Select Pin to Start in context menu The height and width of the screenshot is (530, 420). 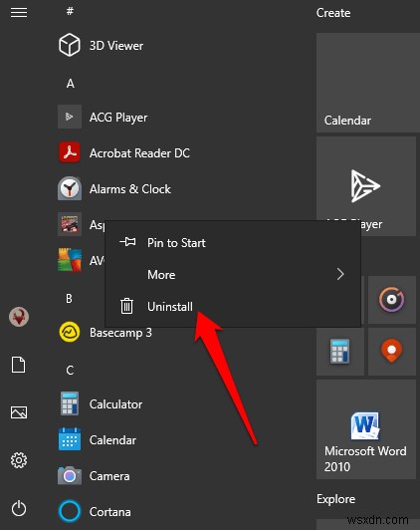click(233, 242)
